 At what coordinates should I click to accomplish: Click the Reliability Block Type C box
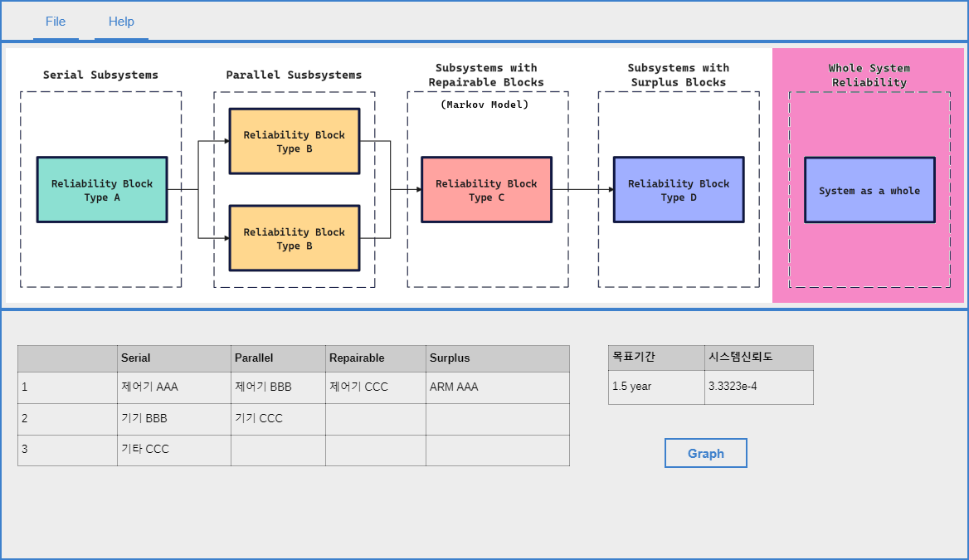point(486,190)
